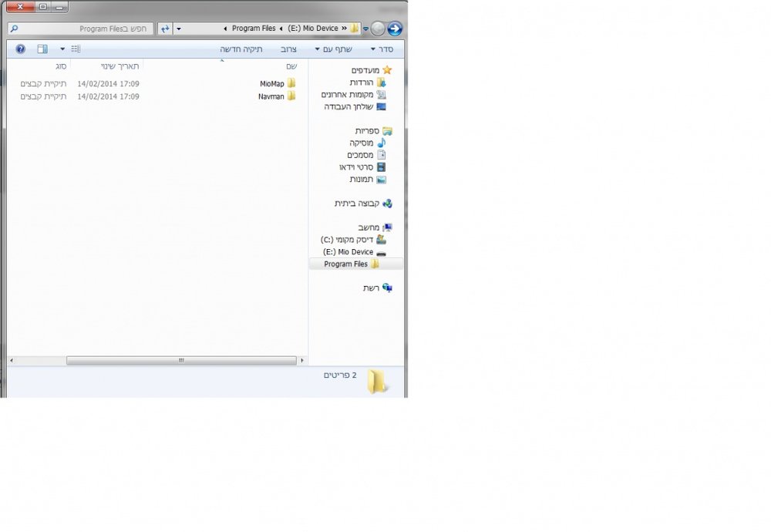This screenshot has width=771, height=532.
Task: Click large folder icon in details pane
Action: [x=377, y=382]
